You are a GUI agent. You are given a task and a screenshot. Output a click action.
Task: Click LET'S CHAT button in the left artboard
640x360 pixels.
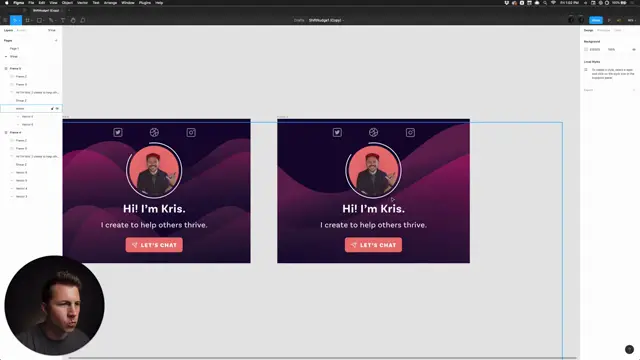click(x=154, y=245)
